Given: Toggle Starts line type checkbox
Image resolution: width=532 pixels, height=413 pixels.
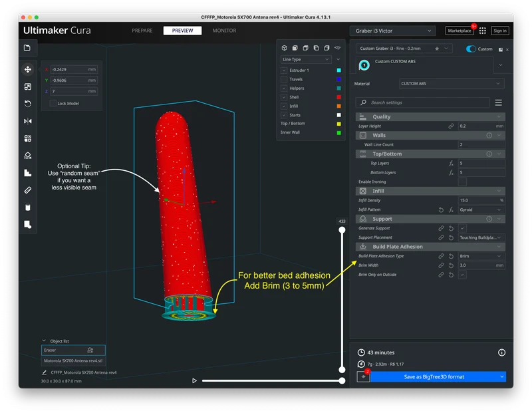Looking at the screenshot, I should point(284,115).
